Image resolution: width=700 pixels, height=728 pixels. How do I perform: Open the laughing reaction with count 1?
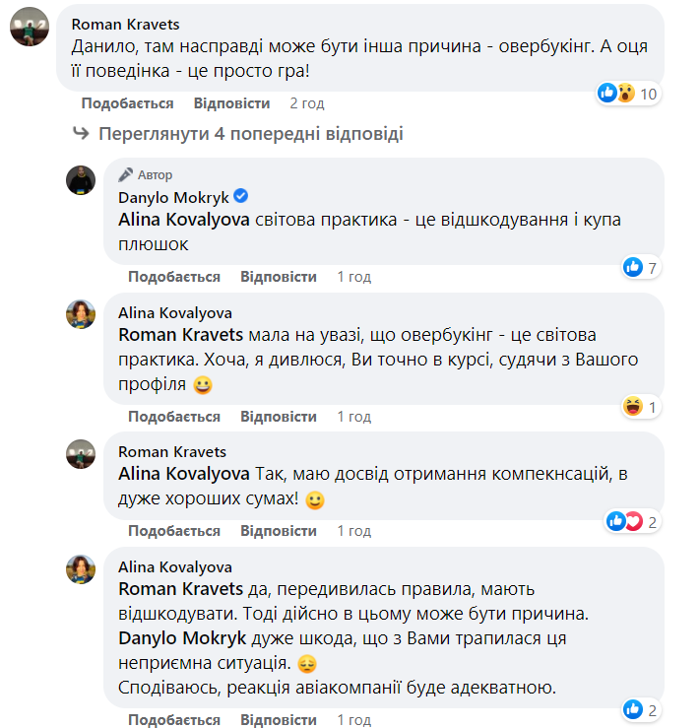pyautogui.click(x=640, y=407)
